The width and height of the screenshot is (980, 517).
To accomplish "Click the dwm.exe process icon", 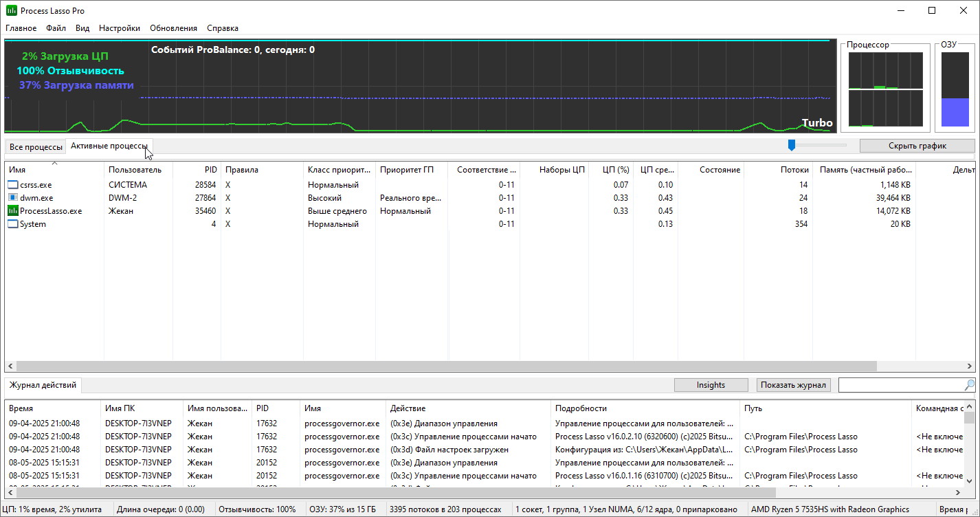I will (x=13, y=198).
